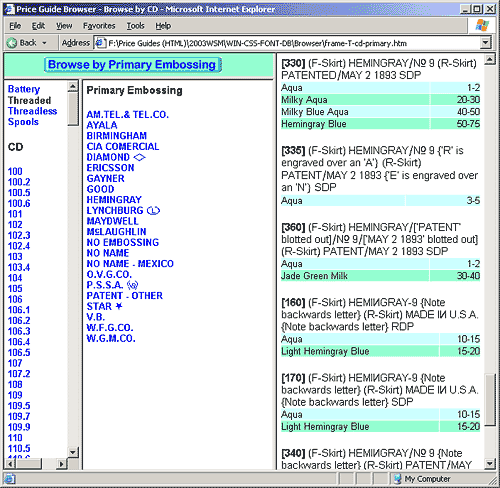Click the Threaded category heading
This screenshot has width=500, height=488.
(29, 100)
